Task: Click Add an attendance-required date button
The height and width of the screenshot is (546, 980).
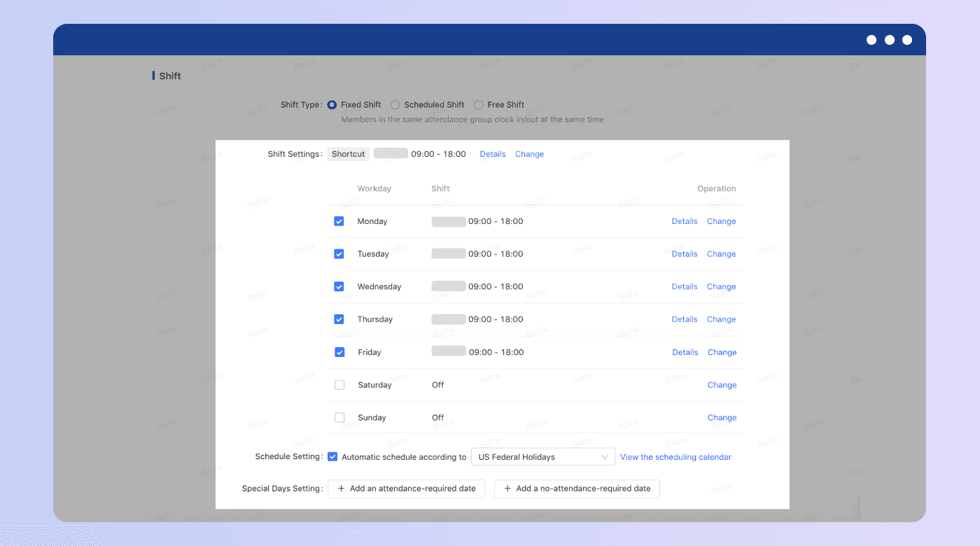Action: click(406, 489)
